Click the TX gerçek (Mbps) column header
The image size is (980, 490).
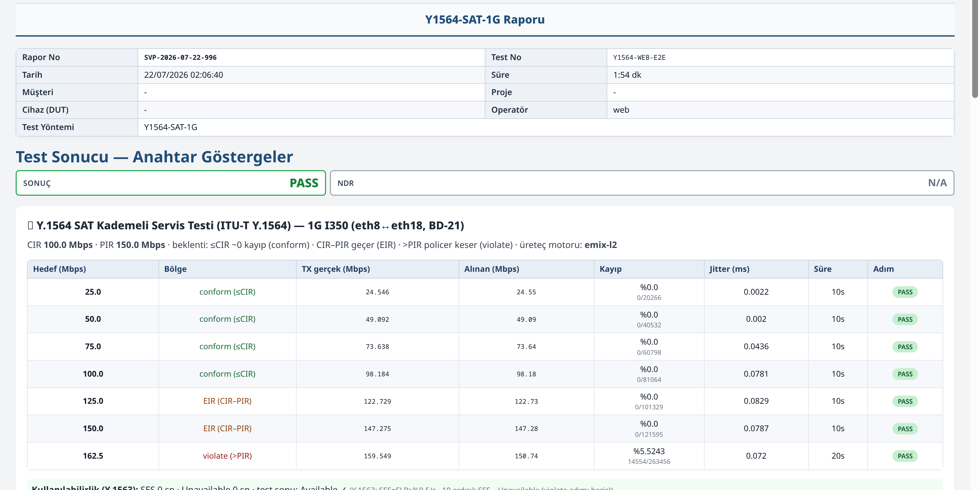pyautogui.click(x=377, y=269)
